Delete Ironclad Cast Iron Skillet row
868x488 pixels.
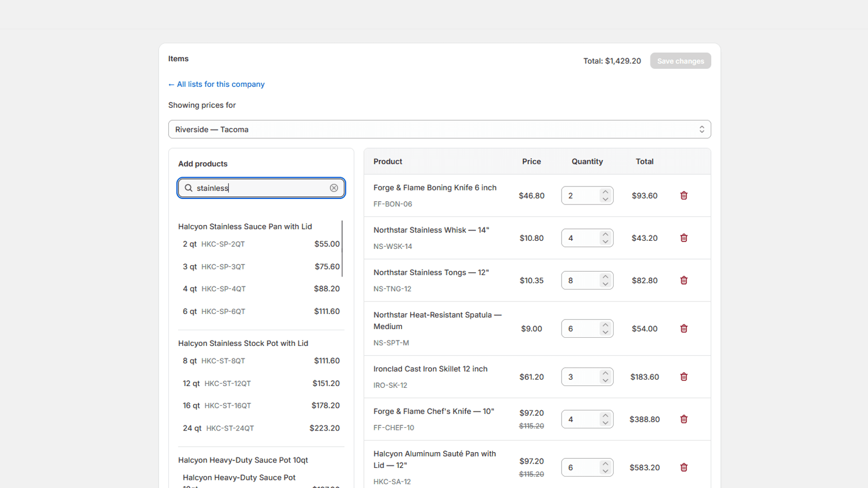tap(684, 377)
